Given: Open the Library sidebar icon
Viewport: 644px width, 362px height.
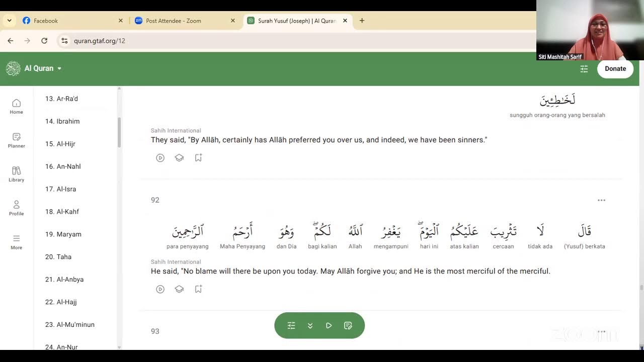Looking at the screenshot, I should [x=16, y=174].
